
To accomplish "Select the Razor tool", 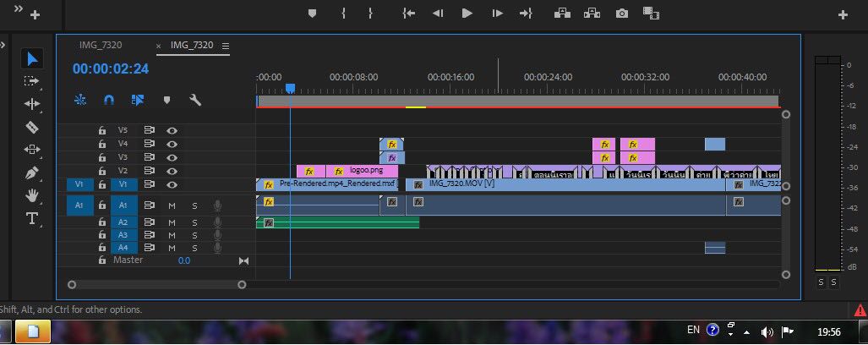I will (x=32, y=127).
